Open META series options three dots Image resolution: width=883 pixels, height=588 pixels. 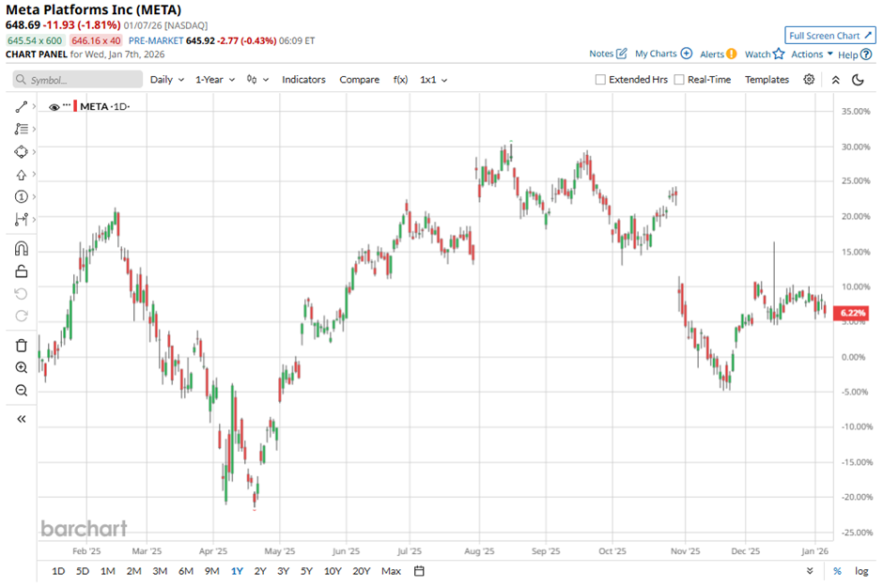[x=67, y=105]
